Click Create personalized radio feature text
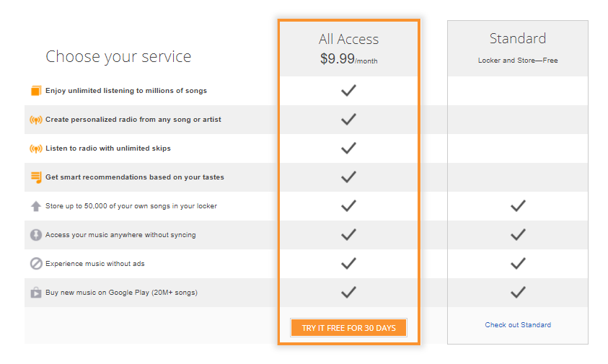608x364 pixels. 123,120
